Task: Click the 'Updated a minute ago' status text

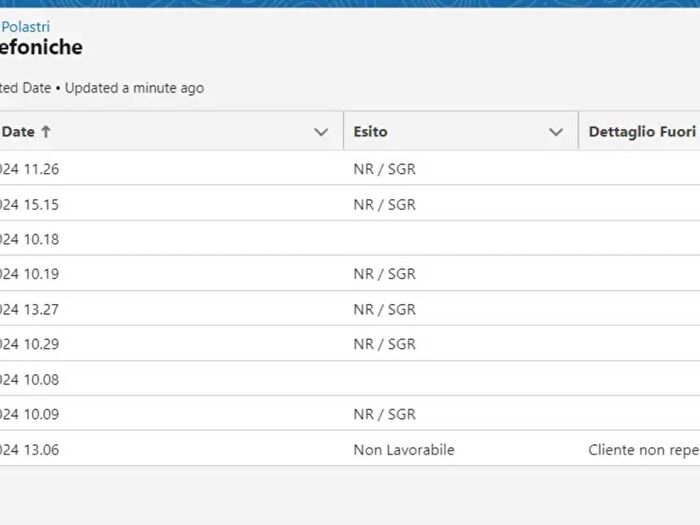Action: click(134, 88)
